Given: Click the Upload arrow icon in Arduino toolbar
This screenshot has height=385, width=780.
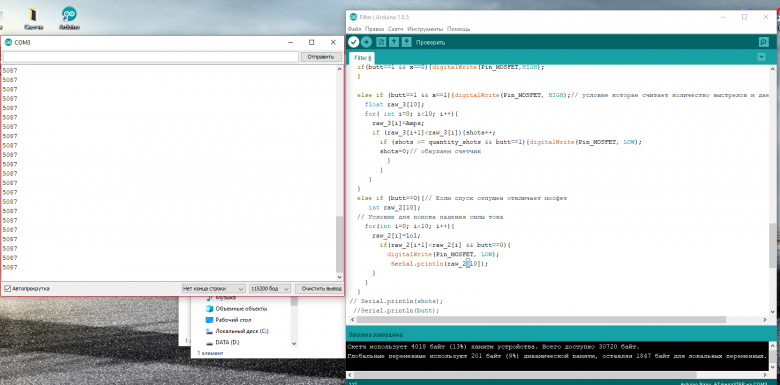Looking at the screenshot, I should (366, 42).
